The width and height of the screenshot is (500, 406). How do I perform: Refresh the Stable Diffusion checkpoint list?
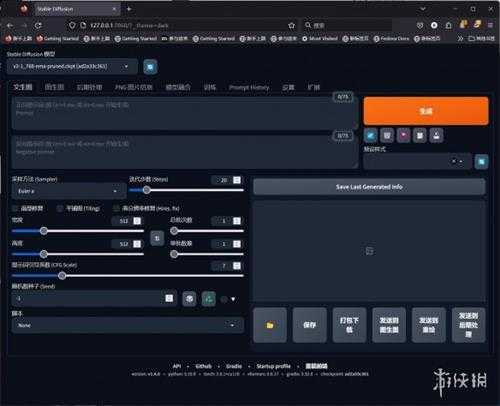tap(150, 67)
